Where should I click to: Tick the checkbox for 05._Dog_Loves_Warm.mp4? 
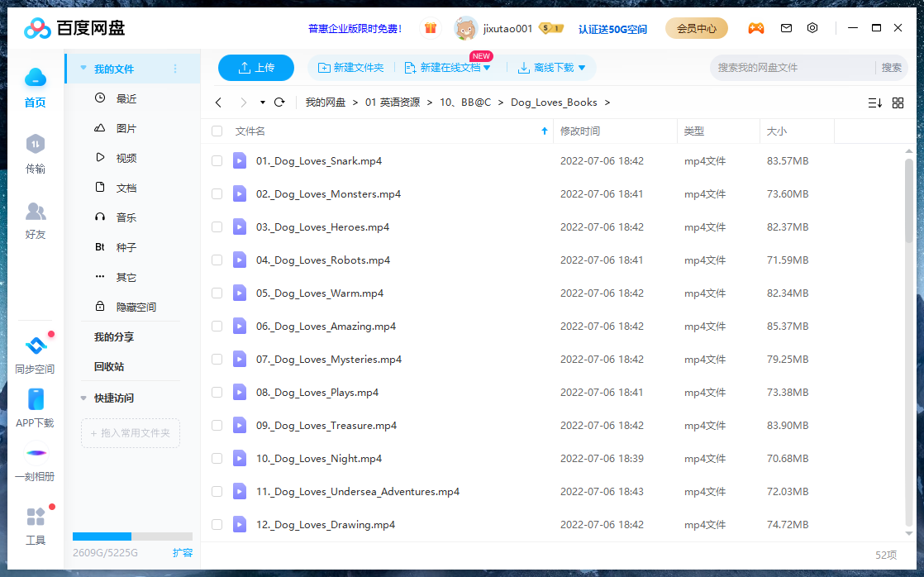click(217, 293)
